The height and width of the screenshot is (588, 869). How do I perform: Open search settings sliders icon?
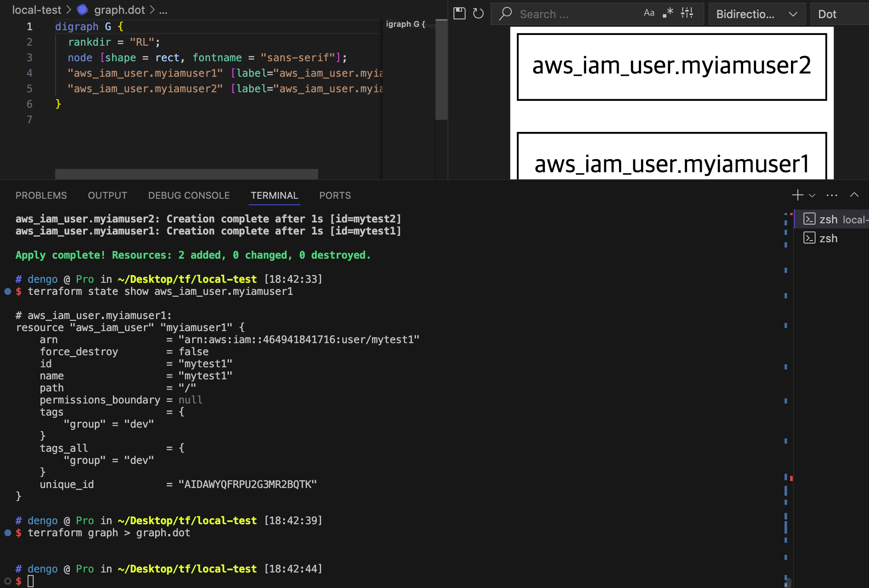pyautogui.click(x=687, y=13)
